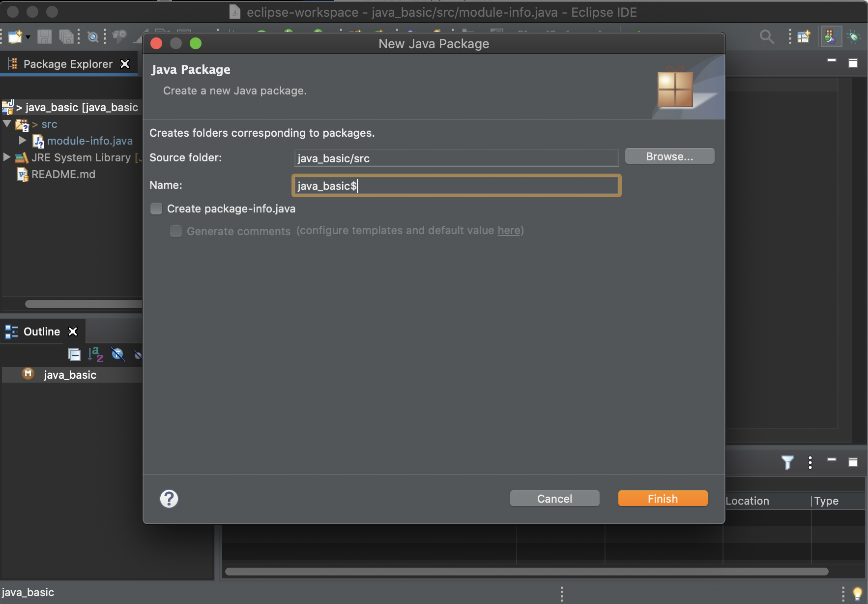Close the New Java Package dialog
Viewport: 868px width, 604px height.
(156, 43)
